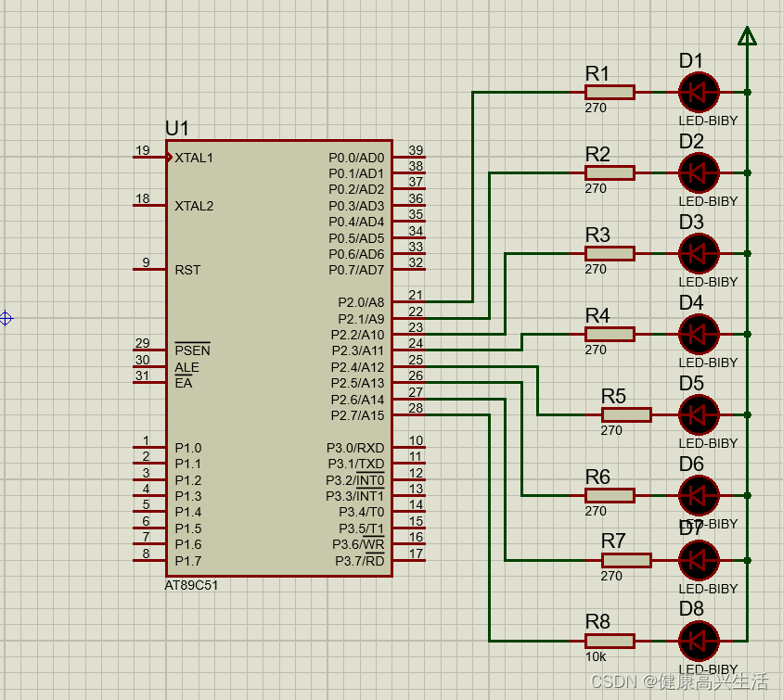Click LED-BIBY label under D1
The width and height of the screenshot is (783, 700).
(708, 121)
